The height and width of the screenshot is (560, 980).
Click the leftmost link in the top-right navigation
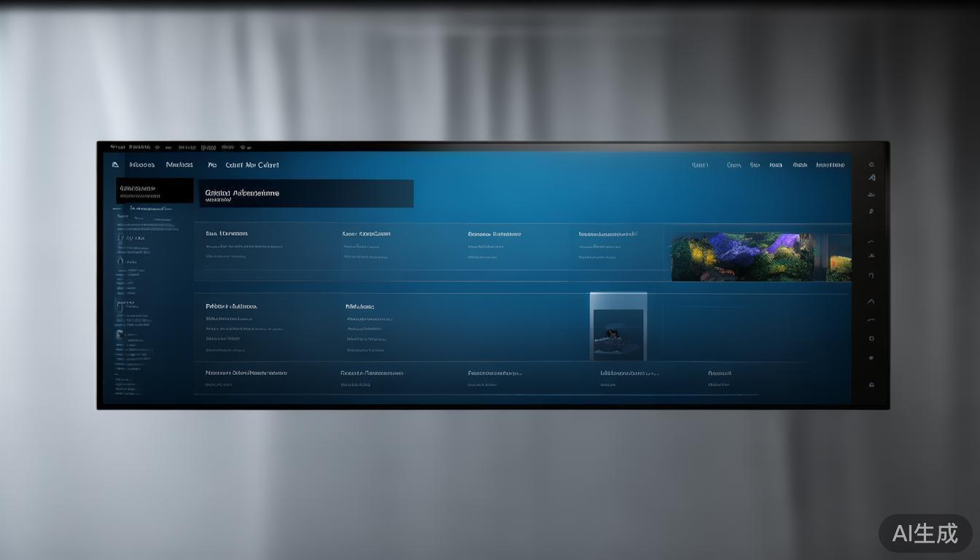699,165
